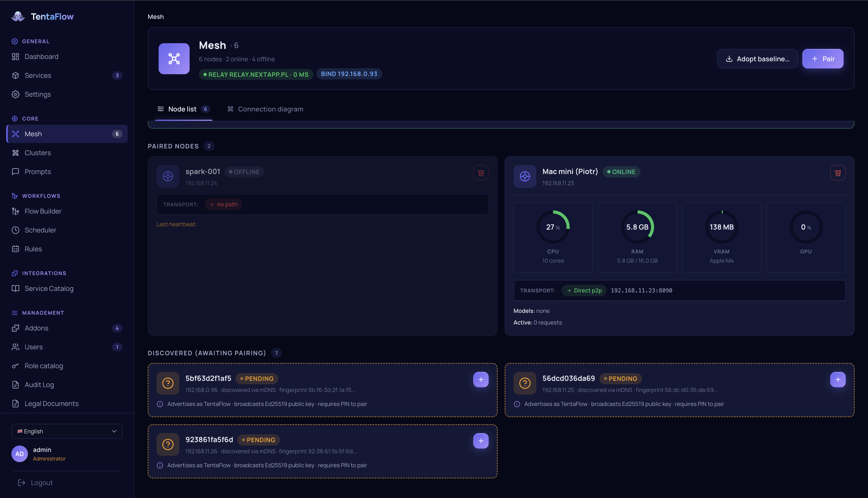Viewport: 868px width, 498px height.
Task: Click the question mark icon for 56dcd036da69
Action: click(525, 383)
